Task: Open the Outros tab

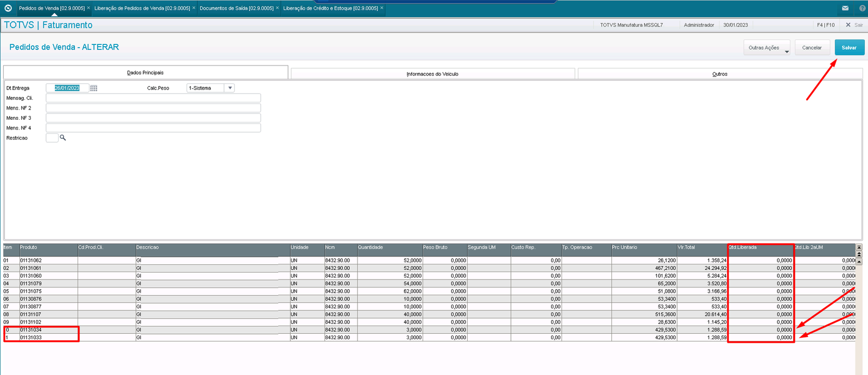Action: (x=720, y=74)
